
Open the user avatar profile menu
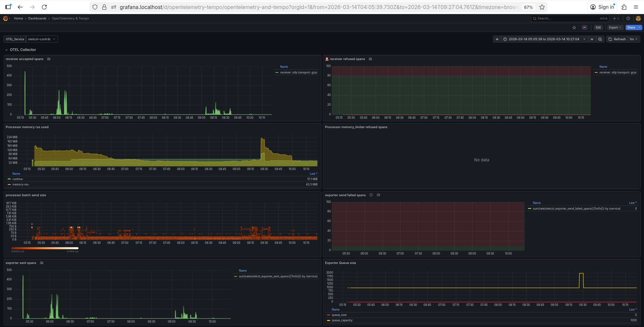point(638,18)
